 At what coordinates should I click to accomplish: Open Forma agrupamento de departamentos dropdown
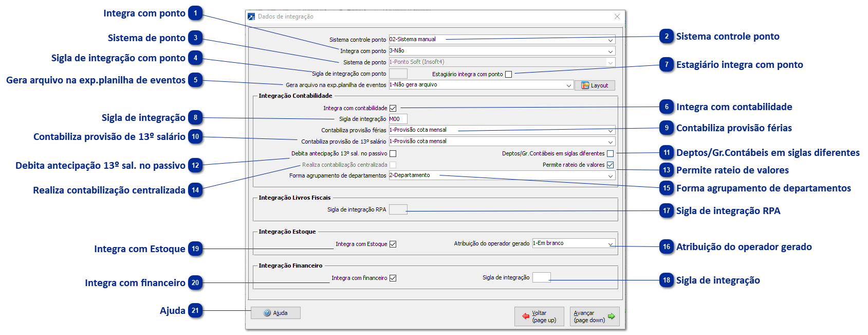611,176
